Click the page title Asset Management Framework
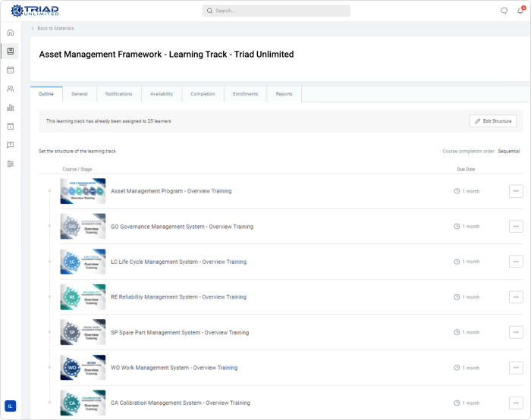This screenshot has height=420, width=531. coord(166,55)
